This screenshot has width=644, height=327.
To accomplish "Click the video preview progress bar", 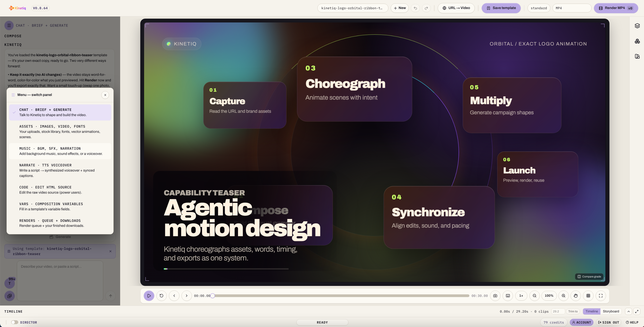I will click(226, 269).
